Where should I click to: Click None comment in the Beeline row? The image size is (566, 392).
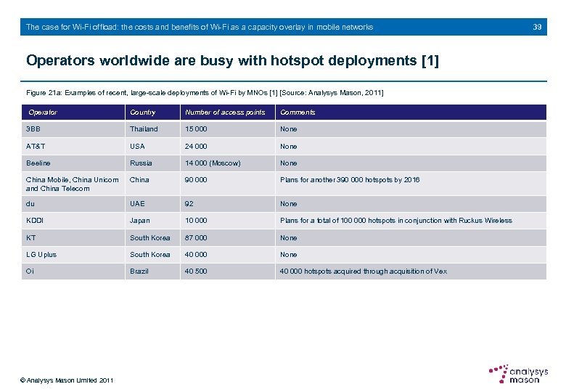(x=288, y=163)
